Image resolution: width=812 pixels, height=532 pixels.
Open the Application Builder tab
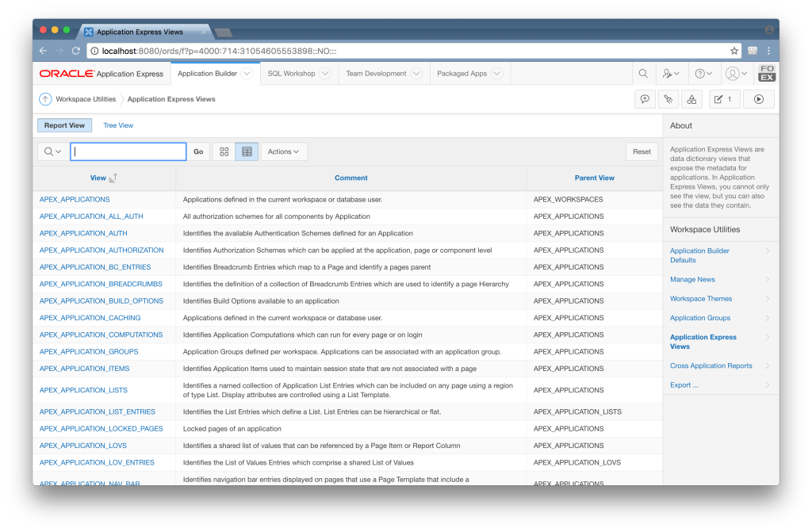207,74
